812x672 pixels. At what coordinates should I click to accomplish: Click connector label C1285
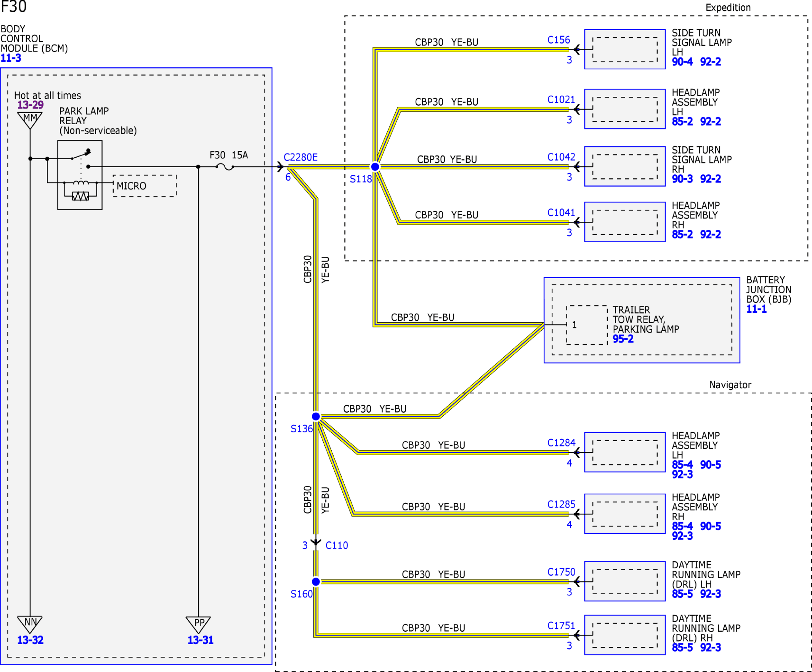click(561, 504)
